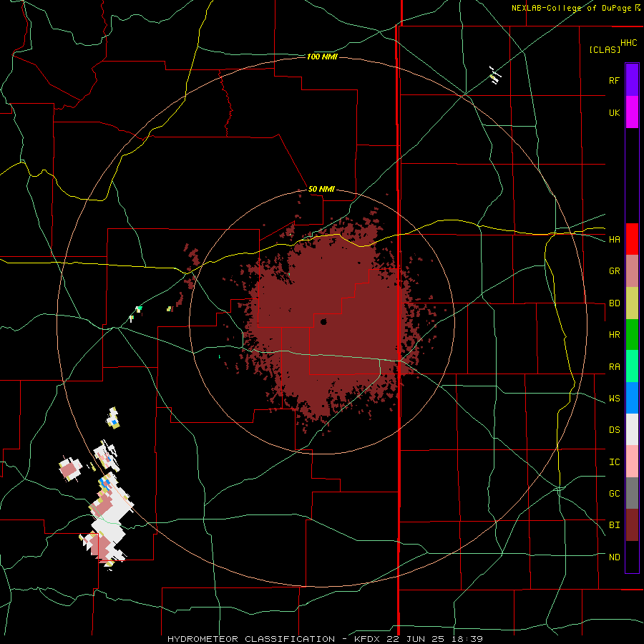Click the RF purple legend swatch
Viewport: 644px width, 644px height.
pyautogui.click(x=632, y=80)
